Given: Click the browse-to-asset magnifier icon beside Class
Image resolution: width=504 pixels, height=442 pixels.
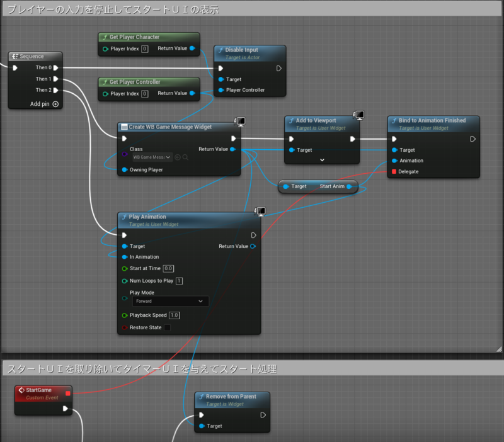Looking at the screenshot, I should tap(185, 157).
